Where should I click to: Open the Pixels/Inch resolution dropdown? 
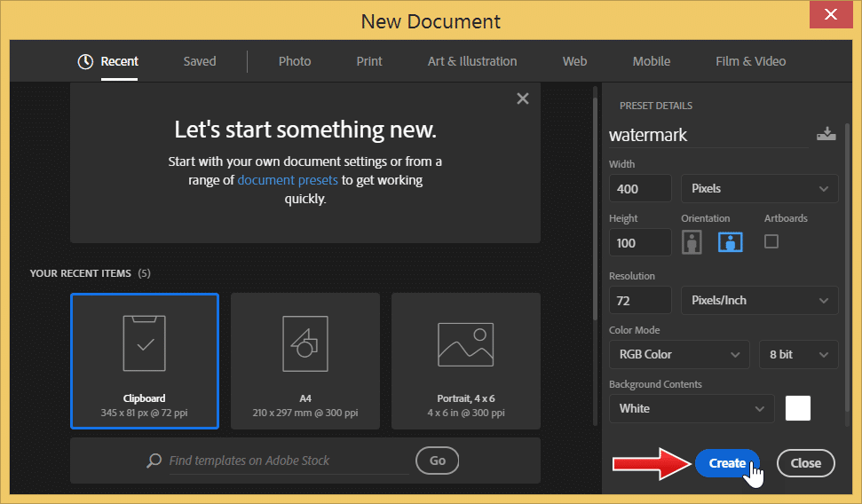[759, 300]
